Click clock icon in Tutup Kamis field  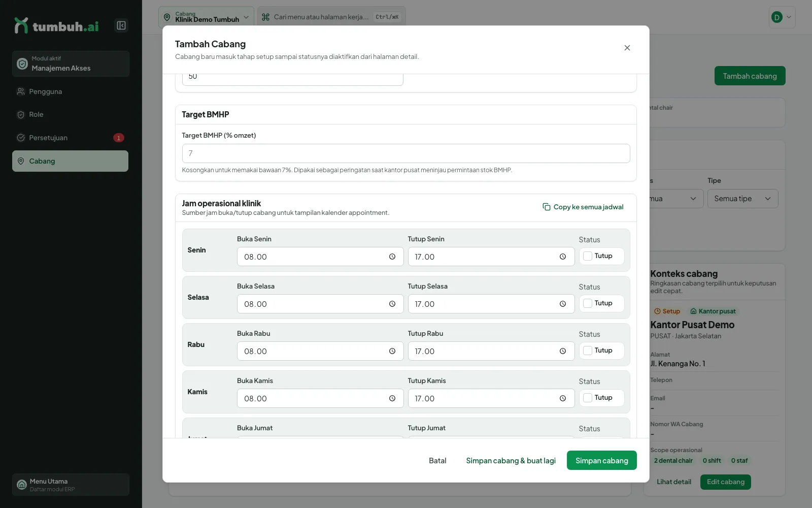pyautogui.click(x=563, y=398)
